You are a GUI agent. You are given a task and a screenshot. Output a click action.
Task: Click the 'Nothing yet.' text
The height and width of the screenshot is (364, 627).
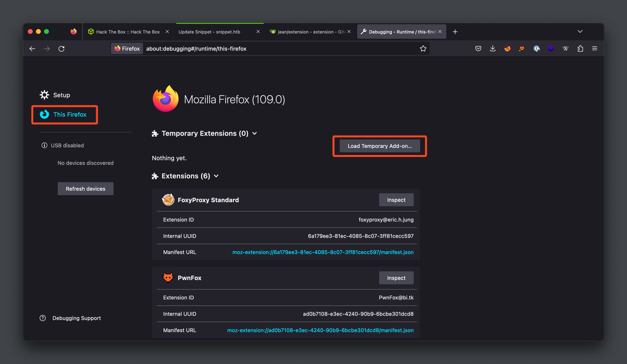tap(169, 158)
